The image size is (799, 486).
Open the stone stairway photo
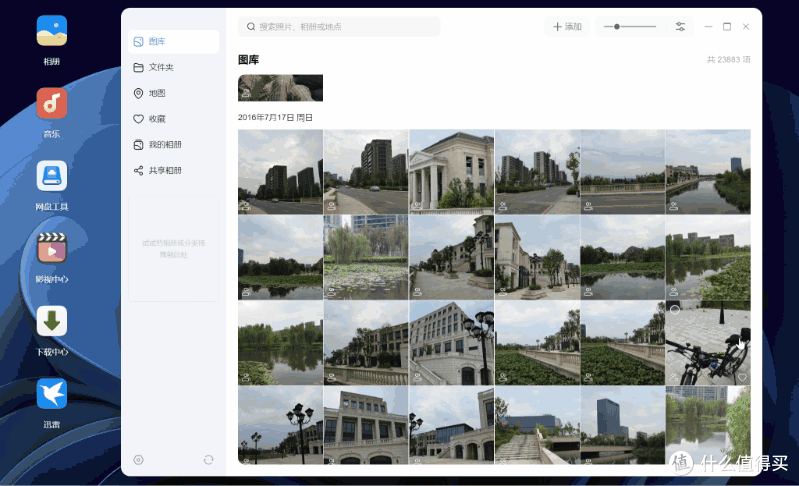pyautogui.click(x=537, y=425)
